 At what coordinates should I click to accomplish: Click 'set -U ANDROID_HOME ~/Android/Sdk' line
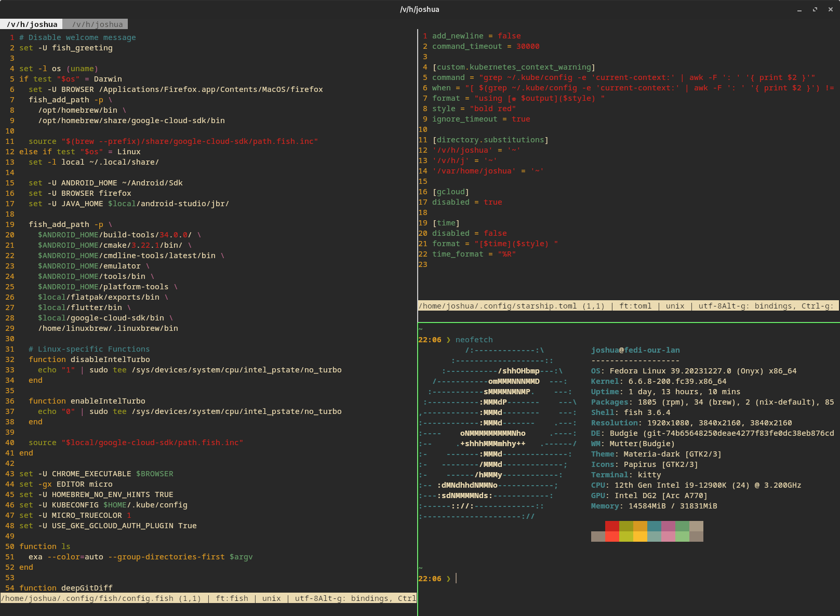pyautogui.click(x=105, y=183)
